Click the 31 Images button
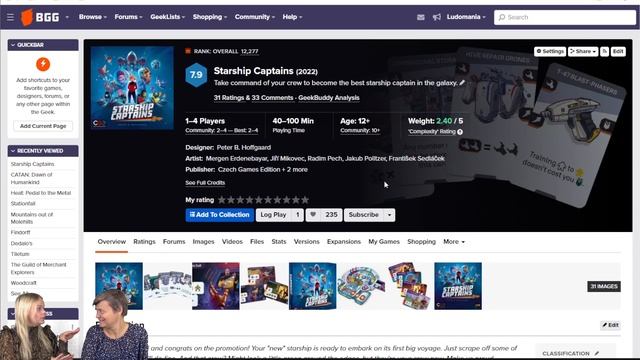 (x=604, y=287)
